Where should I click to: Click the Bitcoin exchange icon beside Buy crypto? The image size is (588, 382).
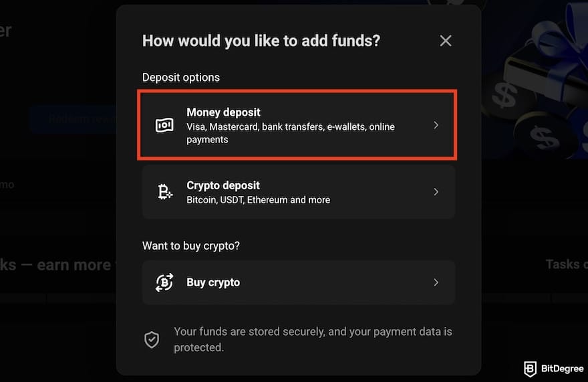[x=164, y=282]
